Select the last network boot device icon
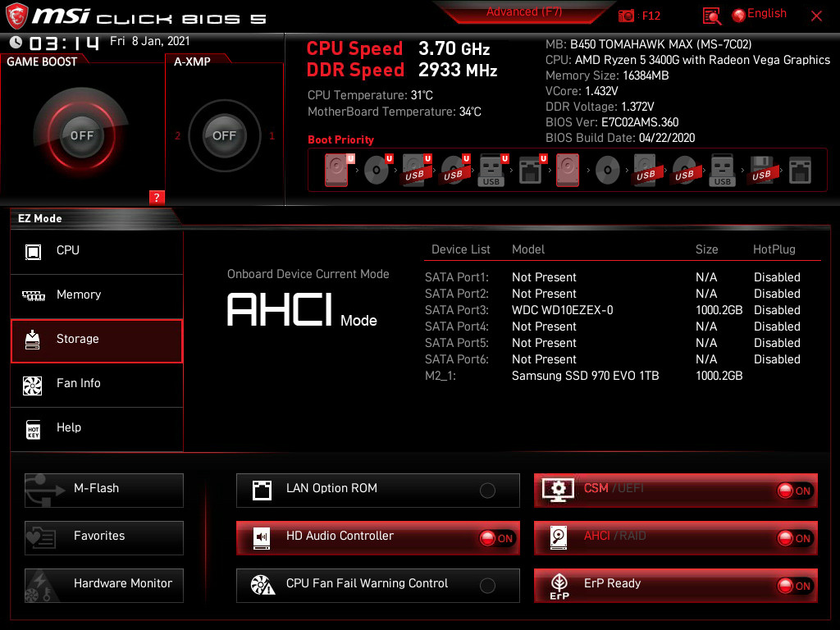 pyautogui.click(x=800, y=171)
